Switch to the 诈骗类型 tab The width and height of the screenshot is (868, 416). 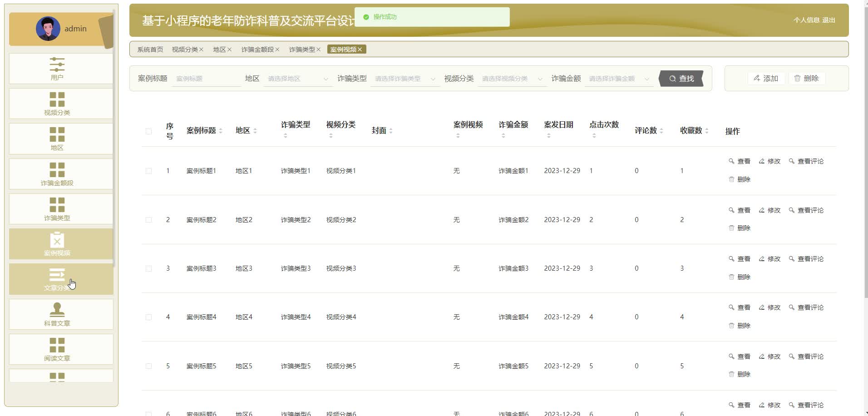point(302,50)
